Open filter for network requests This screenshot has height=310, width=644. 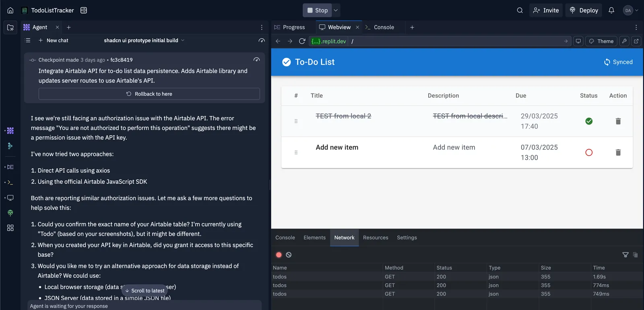coord(625,255)
